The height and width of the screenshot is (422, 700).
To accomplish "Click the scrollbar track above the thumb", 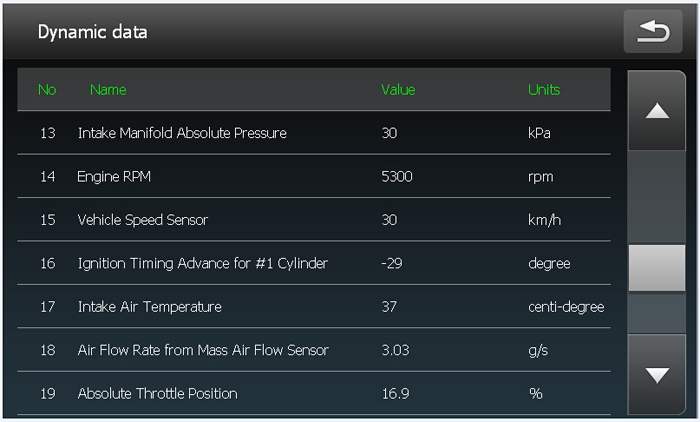I will tap(657, 197).
